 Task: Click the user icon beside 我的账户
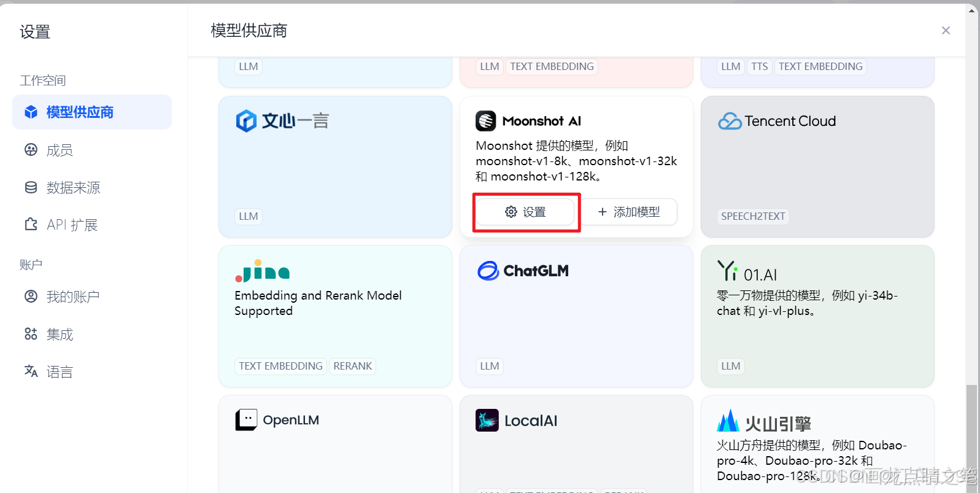(x=31, y=297)
